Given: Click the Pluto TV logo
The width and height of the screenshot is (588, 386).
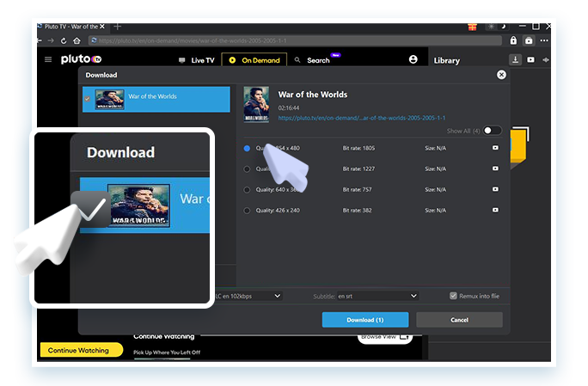Looking at the screenshot, I should [81, 59].
